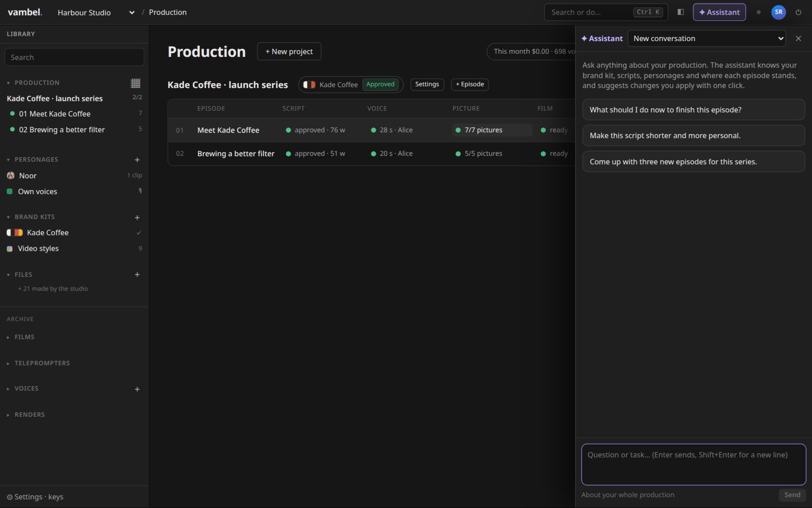Choose 'What should I do now' suggestion
The width and height of the screenshot is (812, 508).
693,110
